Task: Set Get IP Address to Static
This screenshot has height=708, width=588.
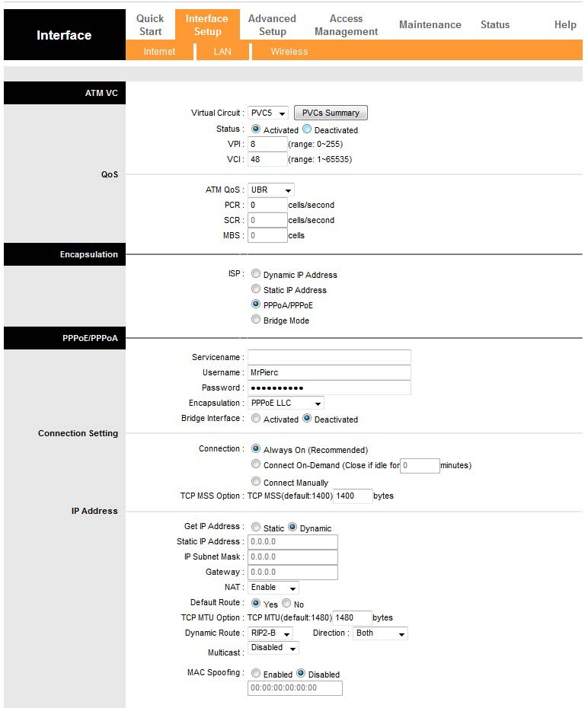Action: 256,527
